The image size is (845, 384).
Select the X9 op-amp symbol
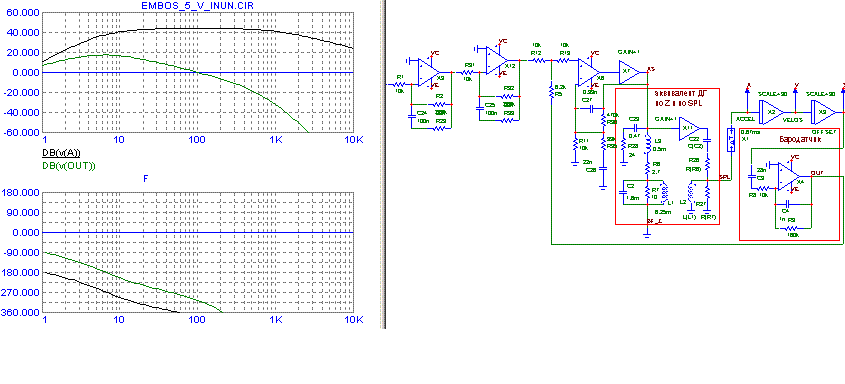(x=429, y=72)
